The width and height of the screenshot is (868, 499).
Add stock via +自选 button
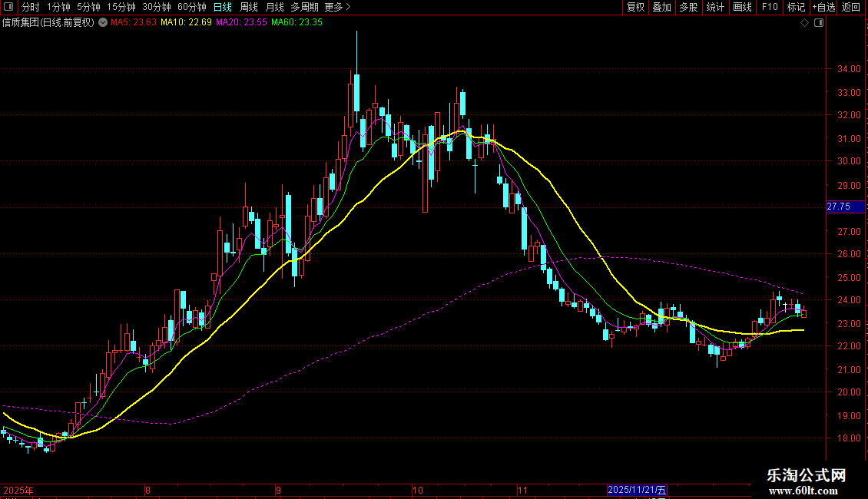pos(823,7)
